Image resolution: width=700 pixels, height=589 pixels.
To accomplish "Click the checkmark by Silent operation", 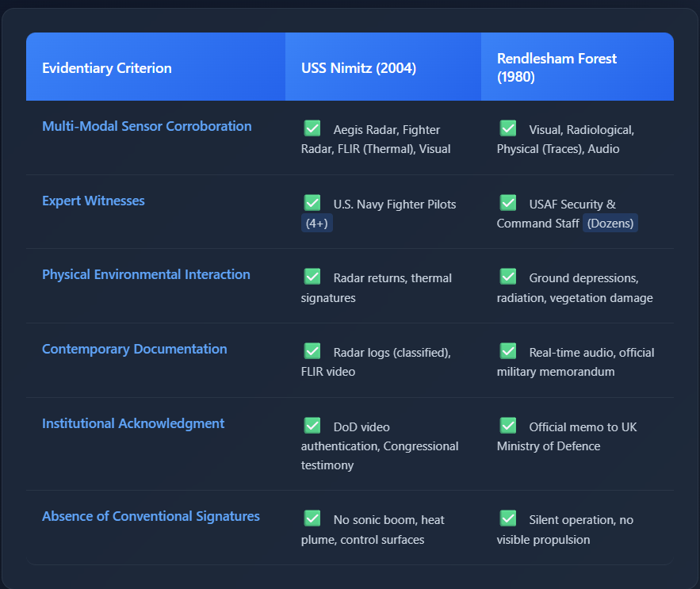I will [508, 518].
